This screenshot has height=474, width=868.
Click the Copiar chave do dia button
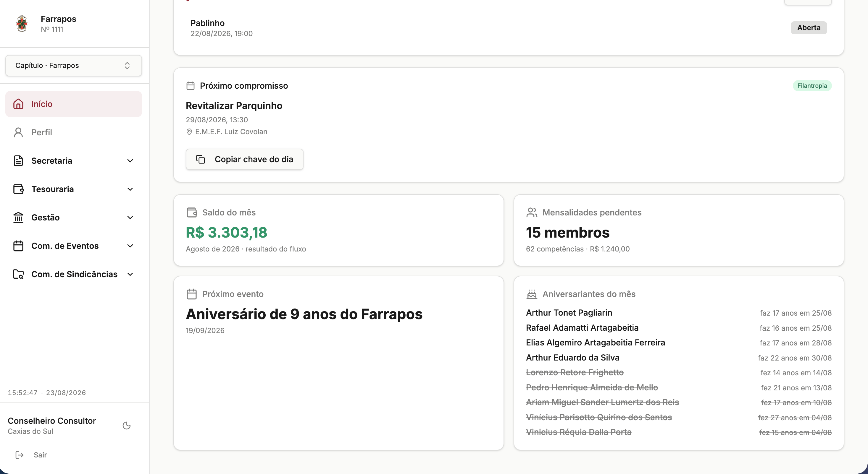(244, 159)
